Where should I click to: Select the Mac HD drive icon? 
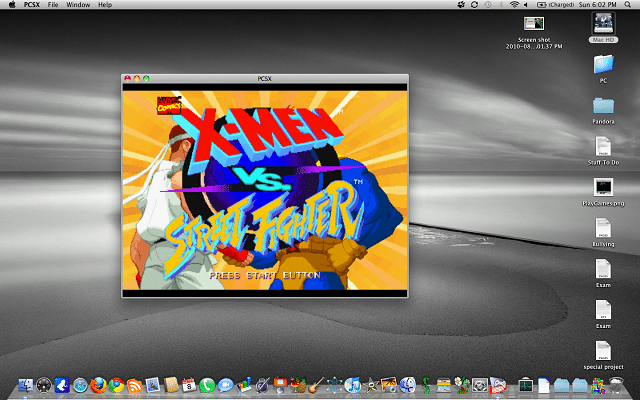603,23
